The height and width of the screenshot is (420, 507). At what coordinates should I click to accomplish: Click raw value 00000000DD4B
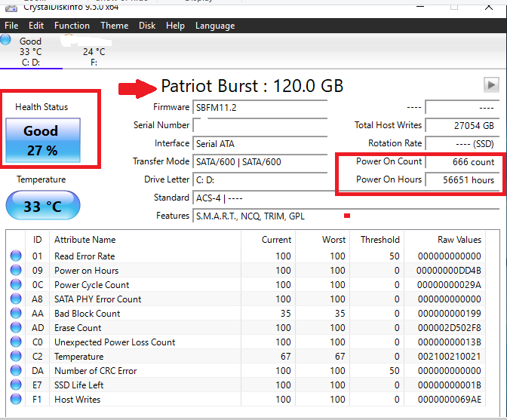pyautogui.click(x=449, y=271)
